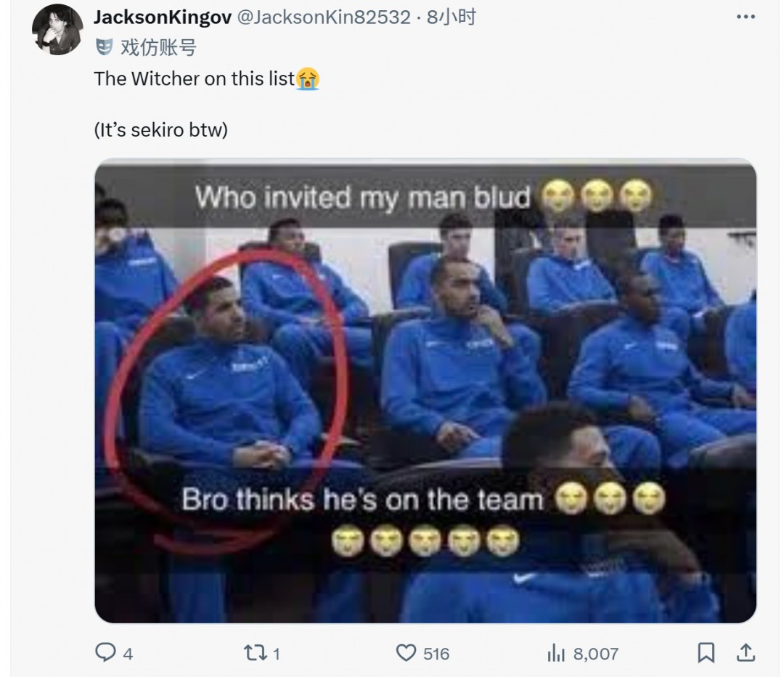Click the 516 likes count
784x677 pixels.
pyautogui.click(x=436, y=654)
